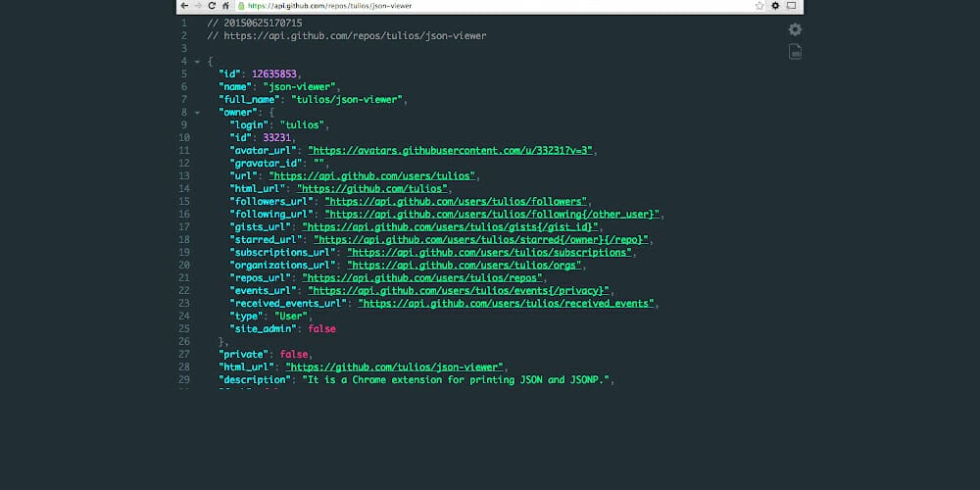
Task: Open the github.com/tulios/json-viewer repository link
Action: click(394, 367)
